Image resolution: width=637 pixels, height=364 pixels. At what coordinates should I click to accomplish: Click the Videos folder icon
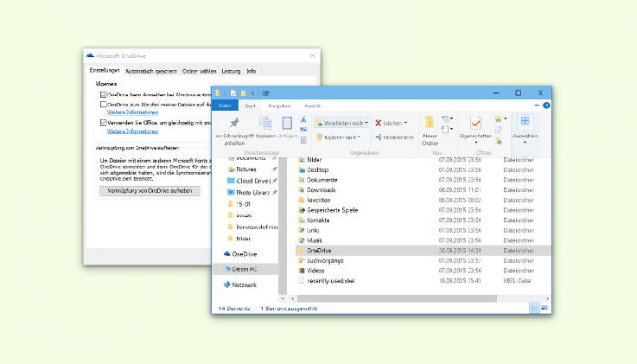(301, 270)
